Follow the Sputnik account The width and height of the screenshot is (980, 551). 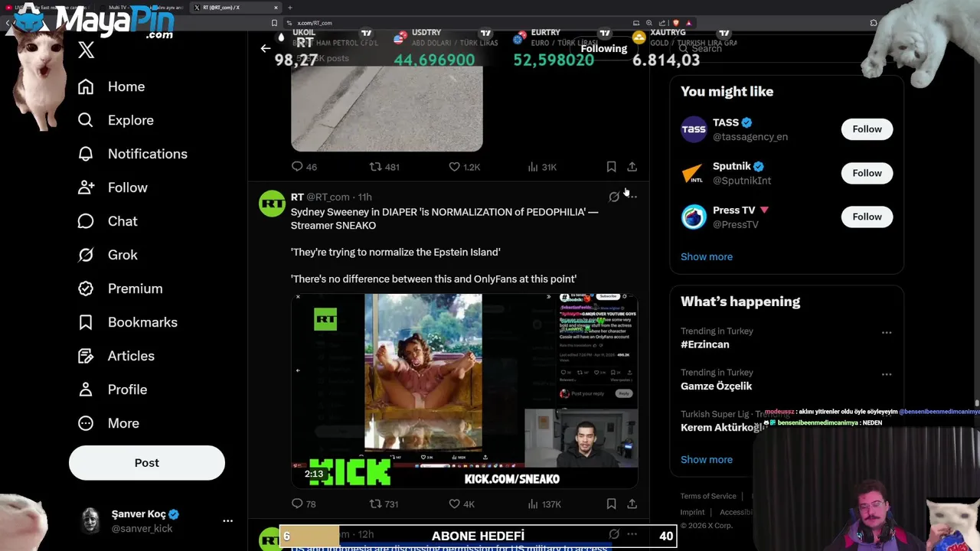click(x=867, y=173)
